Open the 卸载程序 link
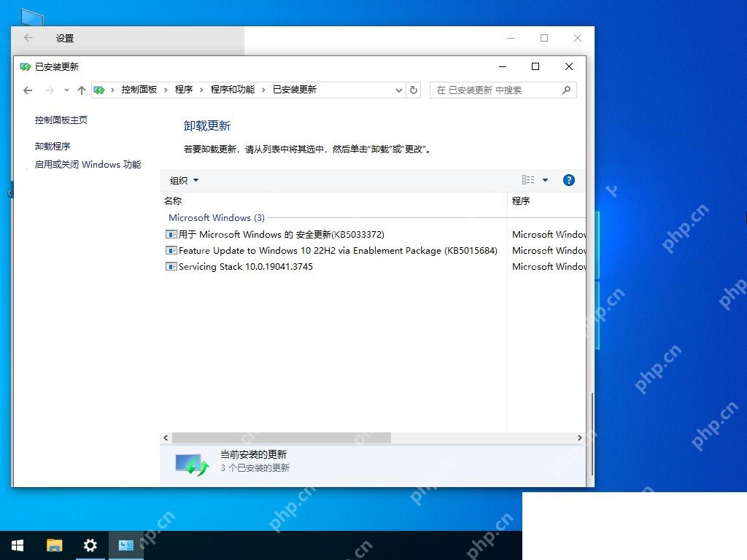 click(53, 146)
